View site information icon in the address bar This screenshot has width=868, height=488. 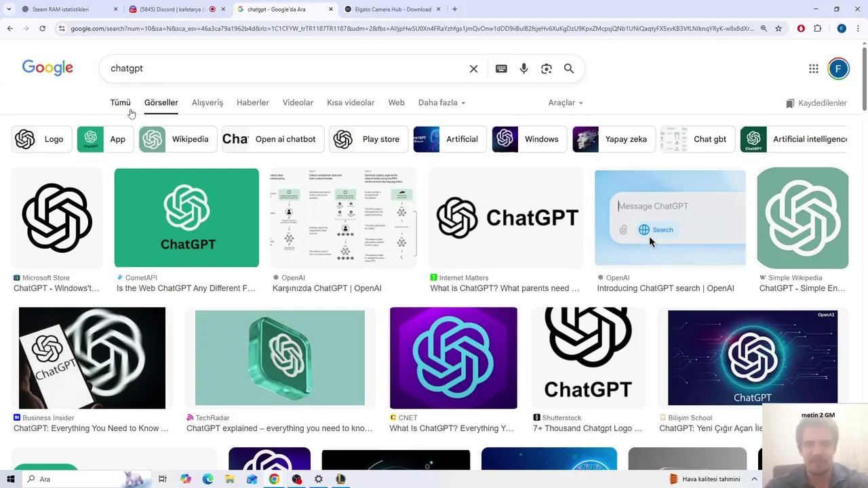62,28
